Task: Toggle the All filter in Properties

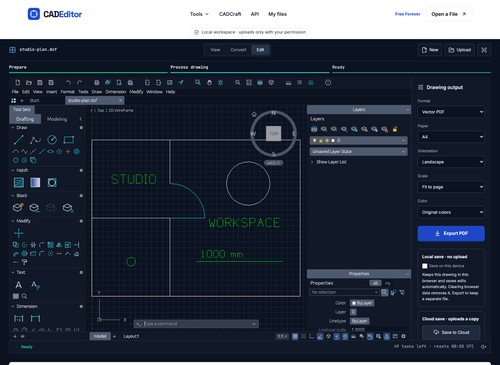Action: [x=375, y=283]
